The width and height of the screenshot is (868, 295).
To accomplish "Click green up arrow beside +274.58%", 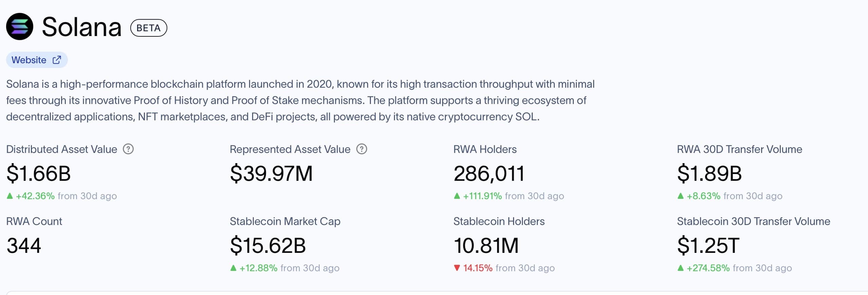I will pos(680,268).
